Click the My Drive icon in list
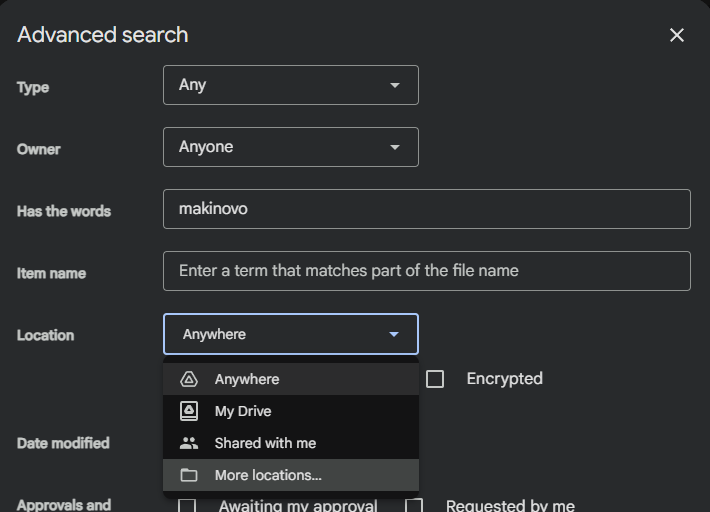This screenshot has height=512, width=710. tap(189, 411)
